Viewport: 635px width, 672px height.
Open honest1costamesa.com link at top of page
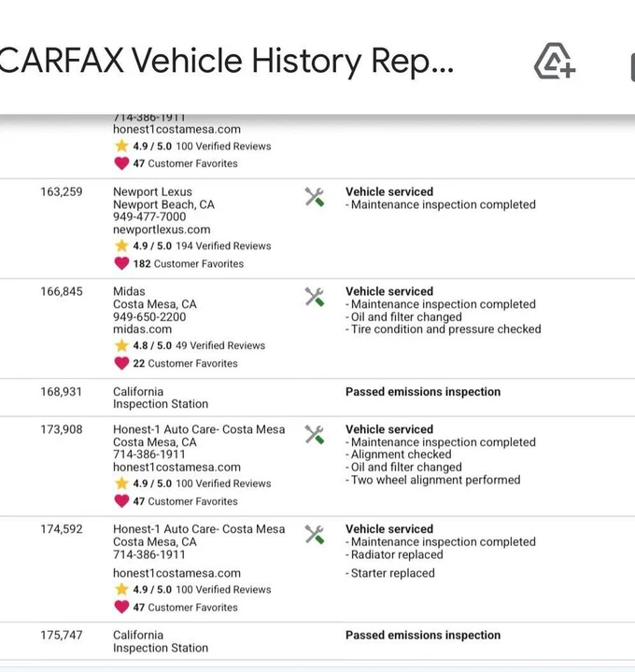176,130
